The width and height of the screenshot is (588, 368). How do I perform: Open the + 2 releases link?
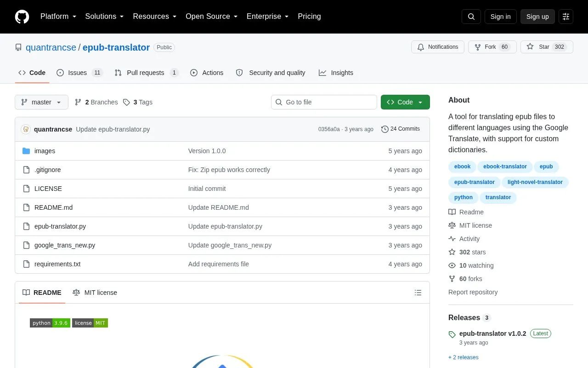pyautogui.click(x=464, y=357)
